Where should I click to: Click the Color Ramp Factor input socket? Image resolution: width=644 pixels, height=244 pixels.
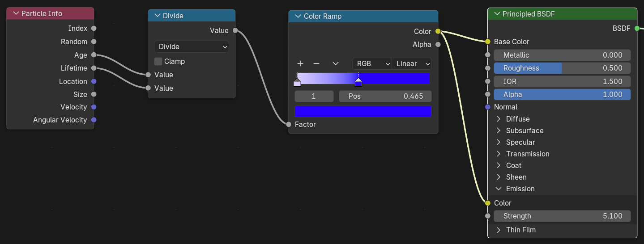[289, 124]
